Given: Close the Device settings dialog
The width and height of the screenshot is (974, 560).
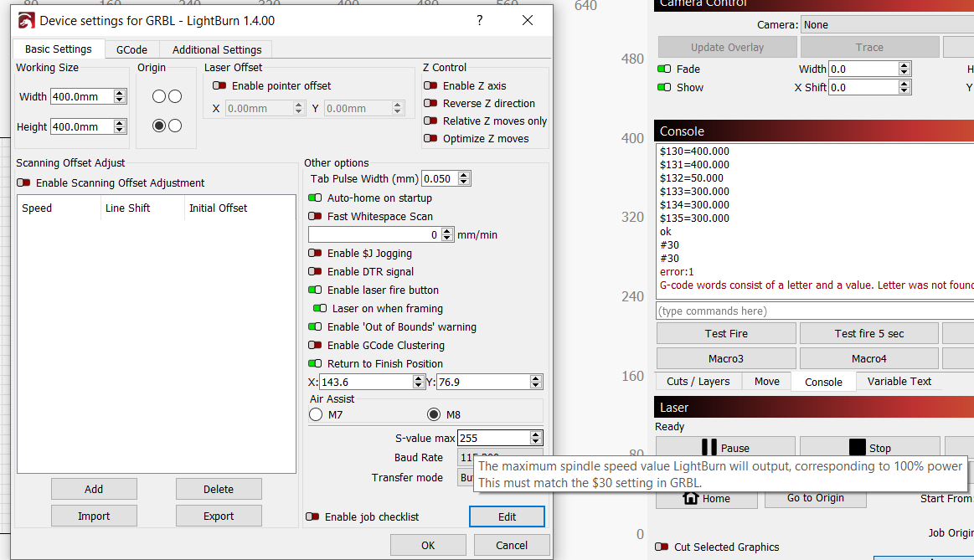Looking at the screenshot, I should coord(528,20).
